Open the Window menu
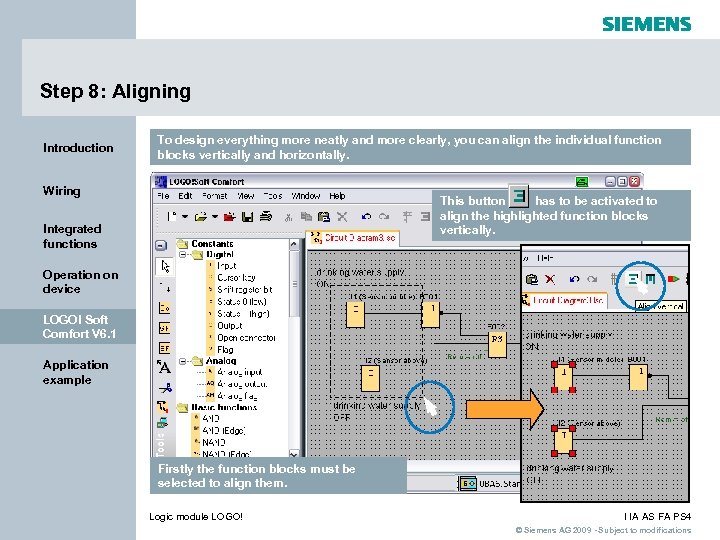 (306, 196)
